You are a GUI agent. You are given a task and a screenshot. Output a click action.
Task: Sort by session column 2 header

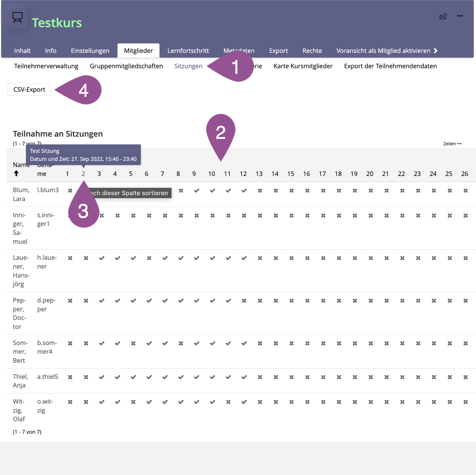[83, 174]
